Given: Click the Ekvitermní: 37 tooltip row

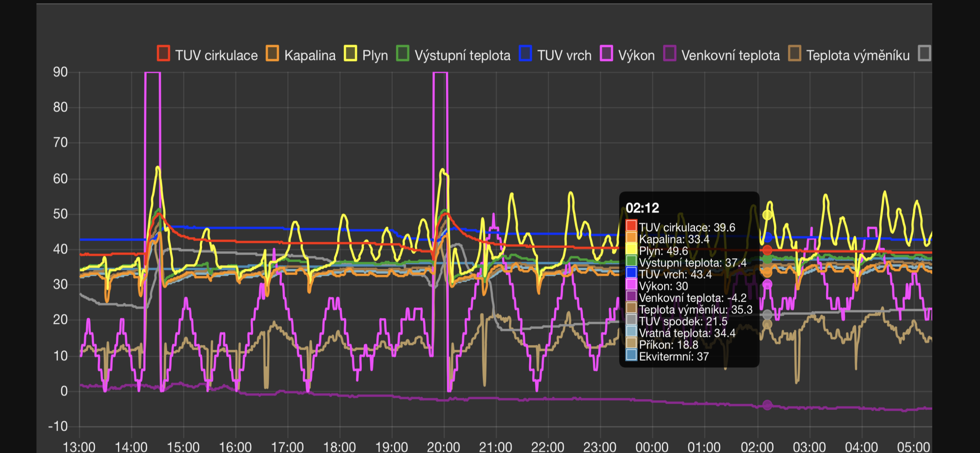Looking at the screenshot, I should coord(673,357).
